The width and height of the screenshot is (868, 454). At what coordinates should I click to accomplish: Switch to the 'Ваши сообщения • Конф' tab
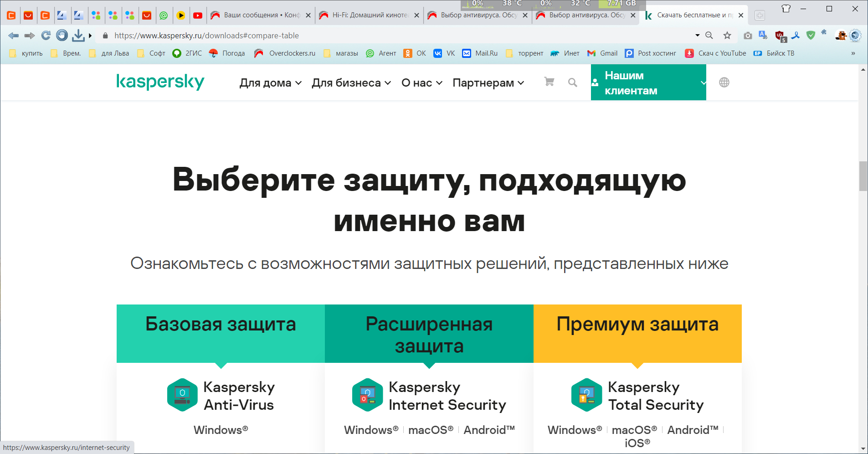pyautogui.click(x=261, y=15)
